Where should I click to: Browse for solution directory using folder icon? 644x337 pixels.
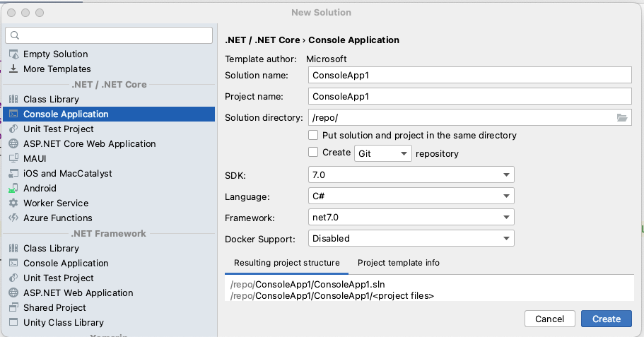pos(622,118)
